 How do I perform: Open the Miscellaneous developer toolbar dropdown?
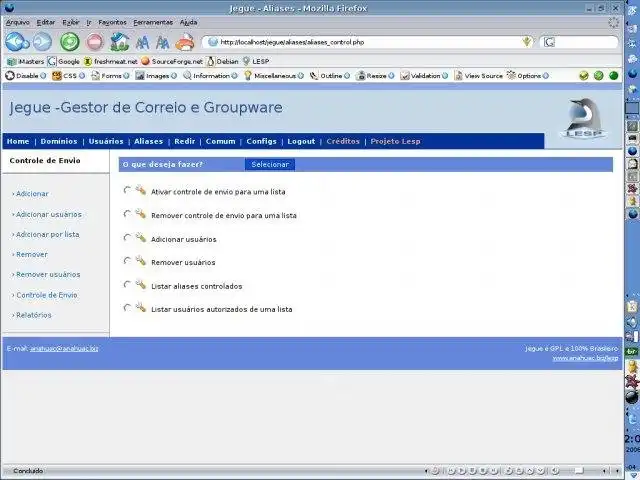[x=274, y=76]
